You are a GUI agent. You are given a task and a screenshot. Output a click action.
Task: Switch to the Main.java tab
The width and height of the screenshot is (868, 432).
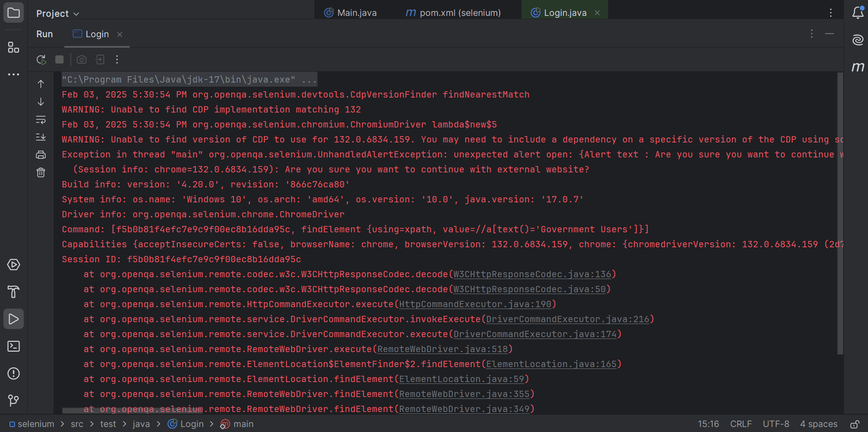pyautogui.click(x=356, y=13)
